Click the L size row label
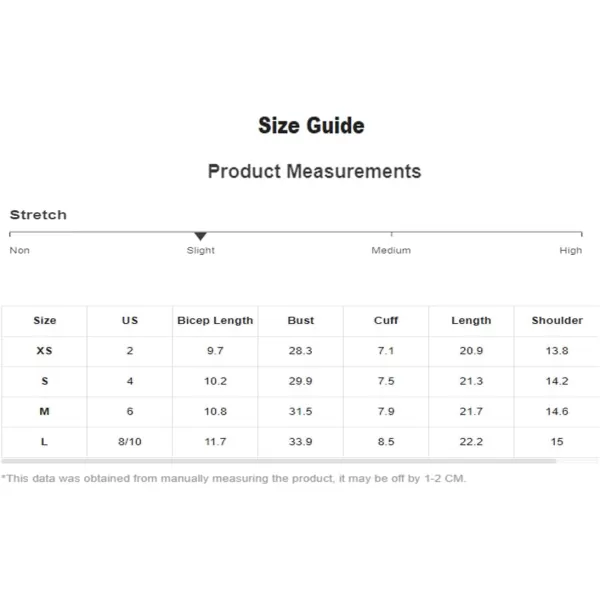This screenshot has width=600, height=600. (x=44, y=442)
